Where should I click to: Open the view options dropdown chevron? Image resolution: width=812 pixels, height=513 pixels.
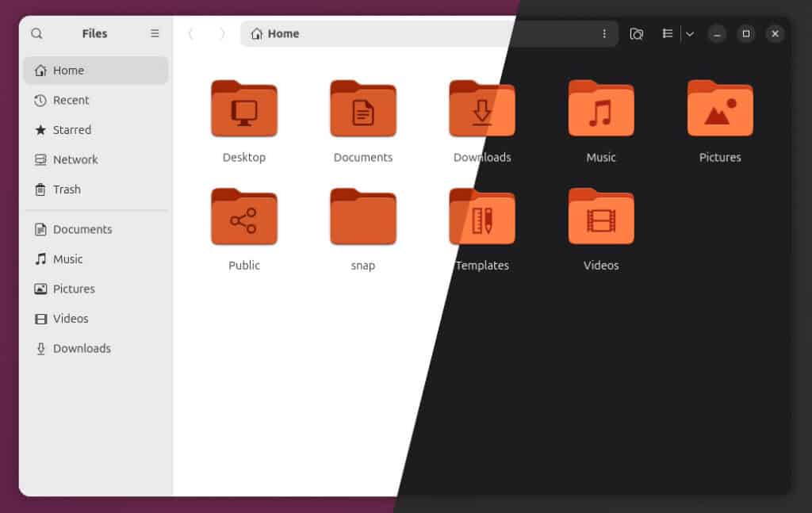pos(689,33)
